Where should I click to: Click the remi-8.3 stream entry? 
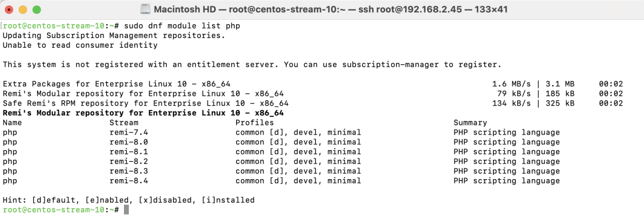(x=128, y=171)
